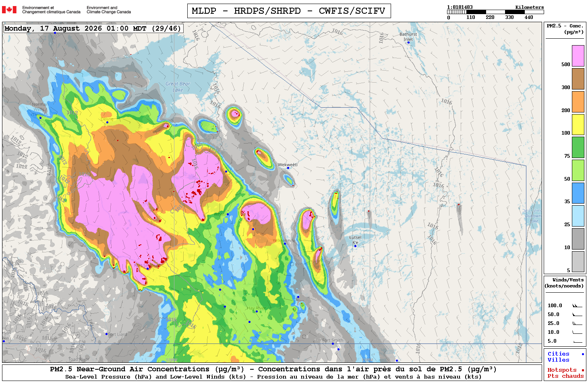Click the 'PM2.5 - Conc.' legend heading
Image resolution: width=588 pixels, height=383 pixels.
click(x=565, y=26)
